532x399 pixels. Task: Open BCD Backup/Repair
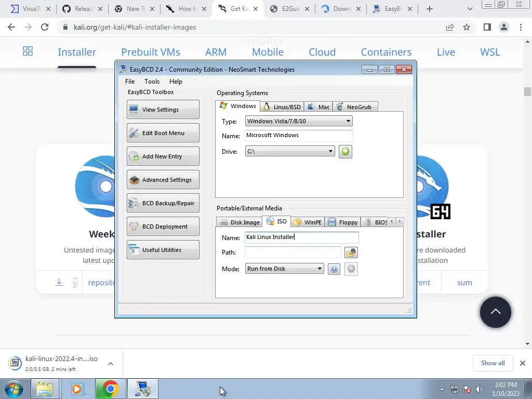coord(163,203)
